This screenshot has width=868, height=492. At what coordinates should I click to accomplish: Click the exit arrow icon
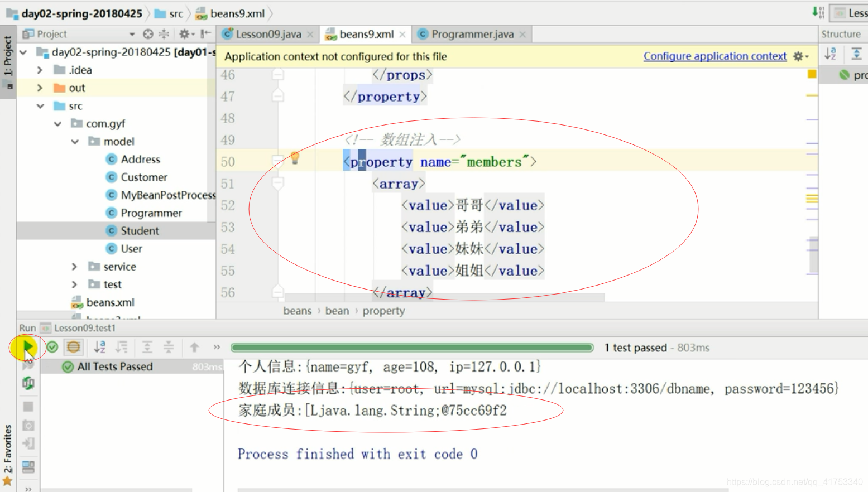tap(28, 444)
